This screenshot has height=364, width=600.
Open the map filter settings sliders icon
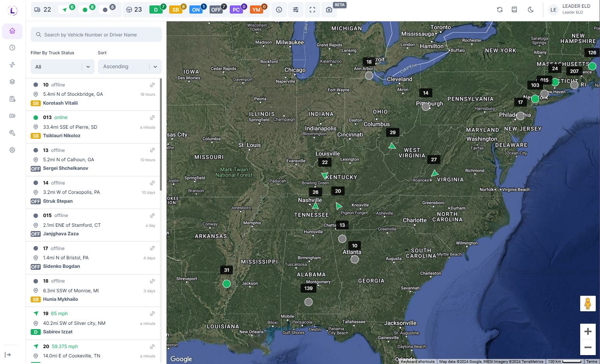point(295,10)
